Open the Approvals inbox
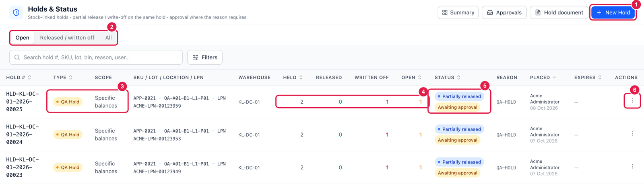Viewport: 644px width, 186px height. pos(504,12)
